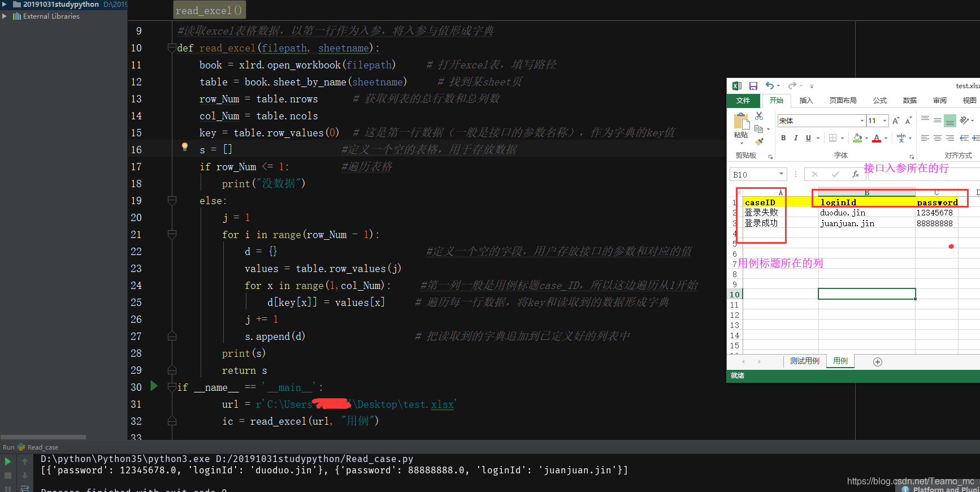
Task: Switch to the 插入 ribbon tab
Action: pyautogui.click(x=806, y=101)
